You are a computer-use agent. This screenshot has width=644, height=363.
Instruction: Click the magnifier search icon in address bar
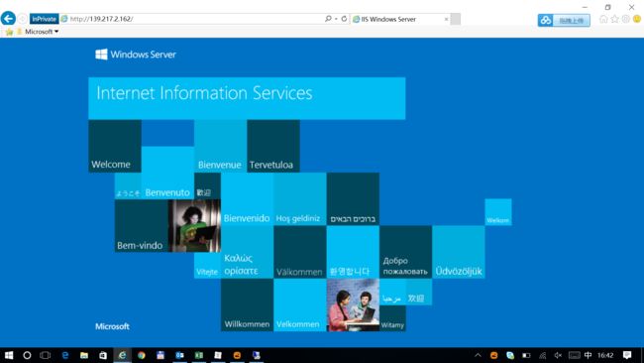(x=328, y=19)
